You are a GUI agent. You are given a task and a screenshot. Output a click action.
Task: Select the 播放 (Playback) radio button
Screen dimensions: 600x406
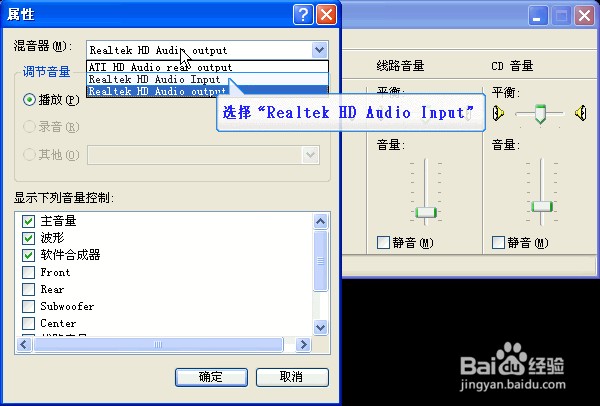coord(29,100)
